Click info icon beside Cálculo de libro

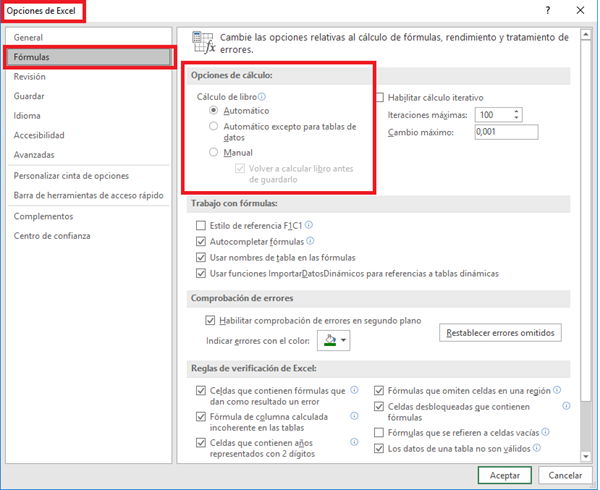tap(262, 96)
